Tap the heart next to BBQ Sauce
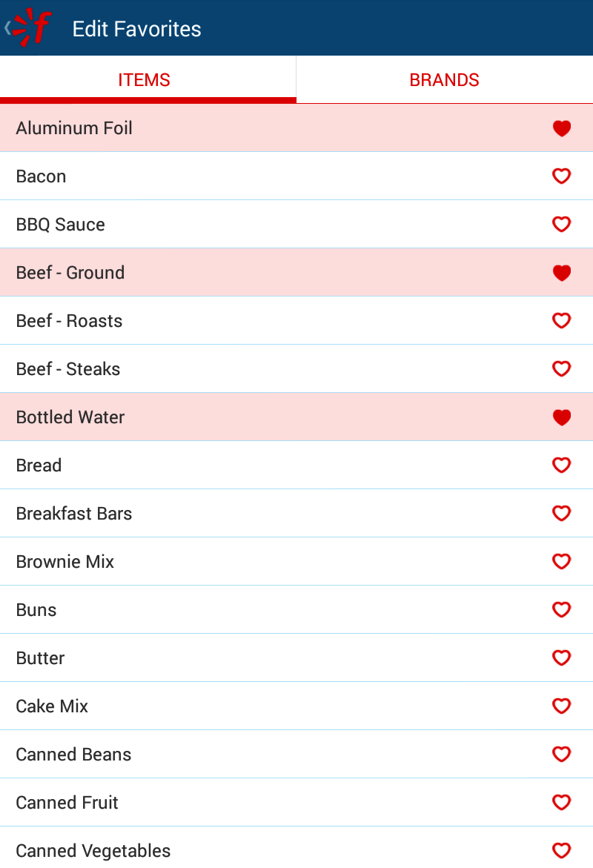 562,225
